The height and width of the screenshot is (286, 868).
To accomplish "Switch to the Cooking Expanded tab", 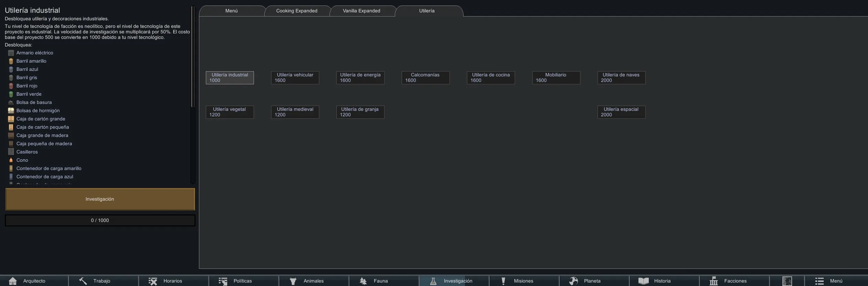I will (x=297, y=11).
